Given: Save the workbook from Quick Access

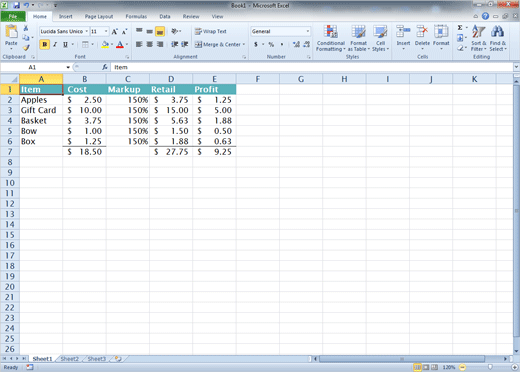Looking at the screenshot, I should pos(16,5).
